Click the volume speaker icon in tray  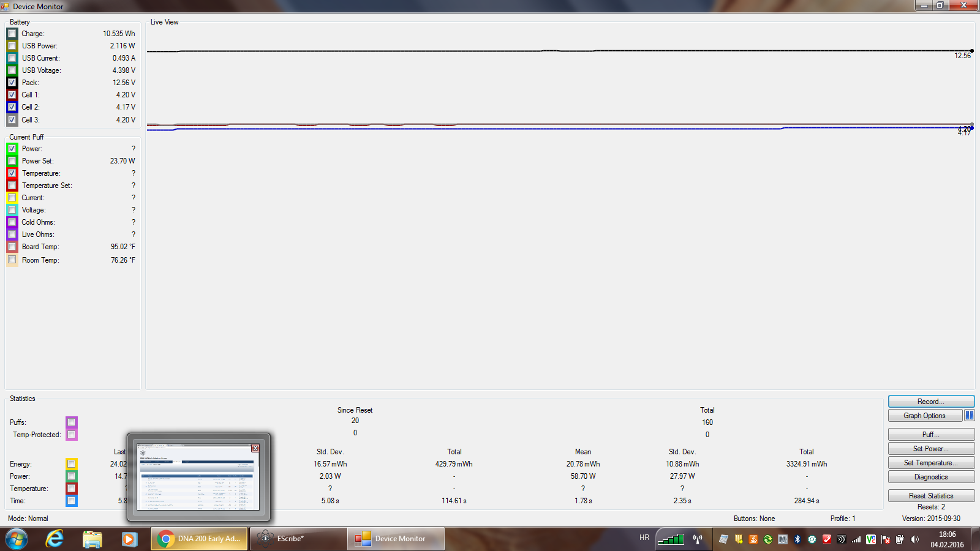914,539
